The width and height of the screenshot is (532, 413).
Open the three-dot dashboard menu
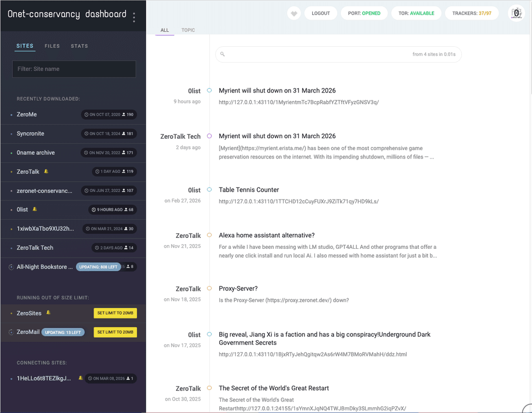[134, 17]
